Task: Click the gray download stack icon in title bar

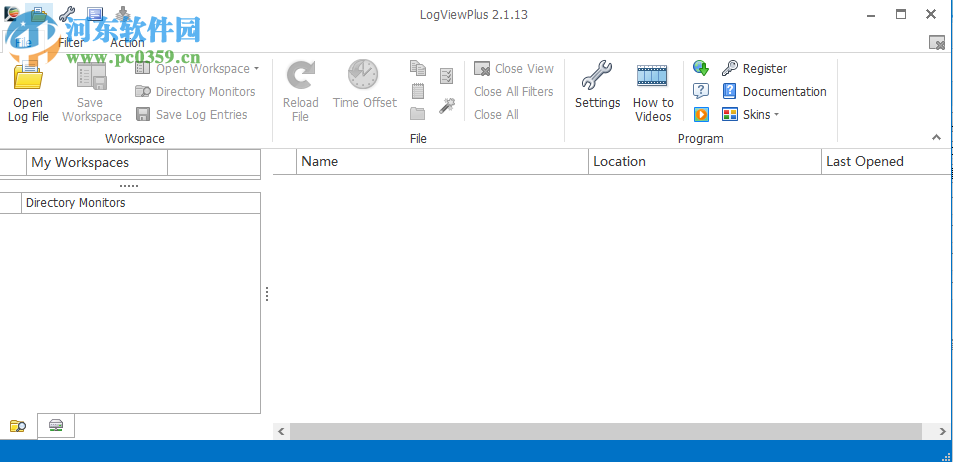Action: click(123, 13)
